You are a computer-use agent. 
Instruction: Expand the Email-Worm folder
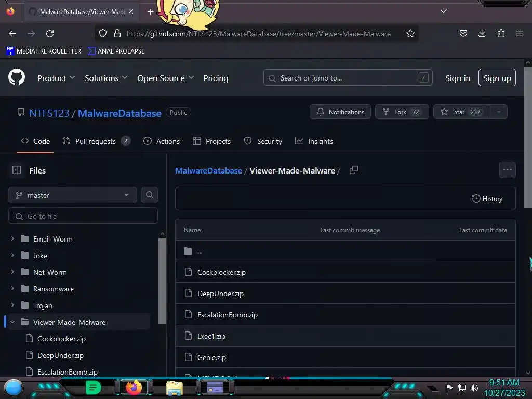coord(12,238)
